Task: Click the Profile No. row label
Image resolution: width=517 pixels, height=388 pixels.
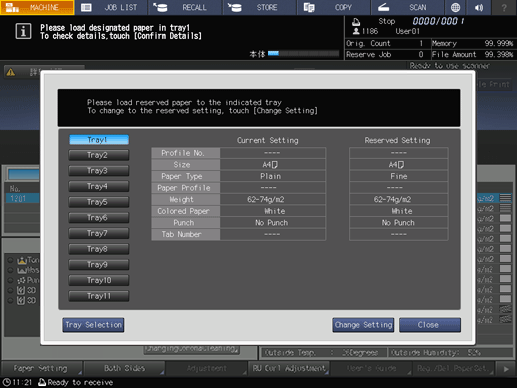Action: pyautogui.click(x=186, y=153)
